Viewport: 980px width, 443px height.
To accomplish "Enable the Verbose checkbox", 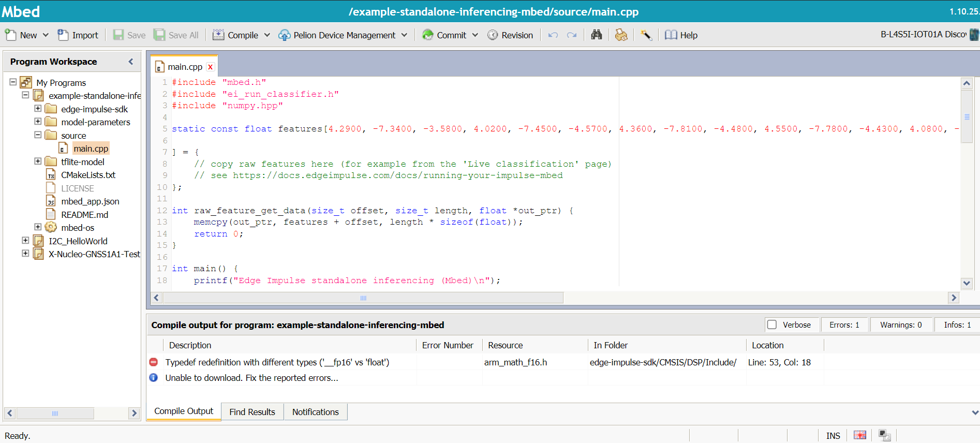I will (772, 324).
